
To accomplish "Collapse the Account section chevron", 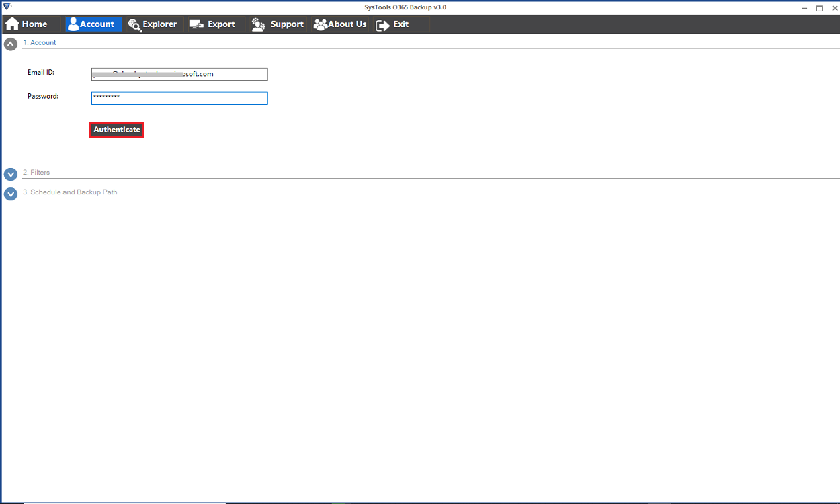I will [x=11, y=44].
